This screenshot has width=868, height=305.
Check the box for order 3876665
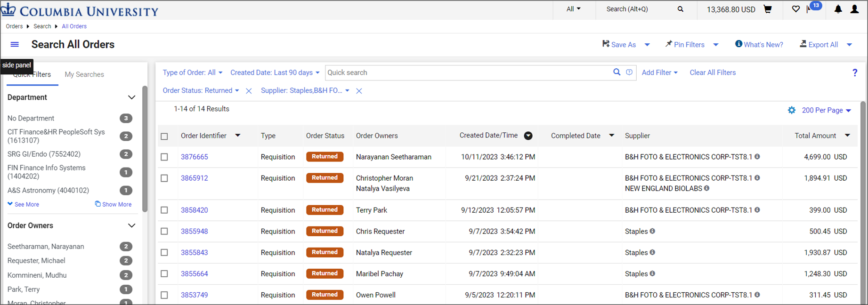tap(164, 157)
